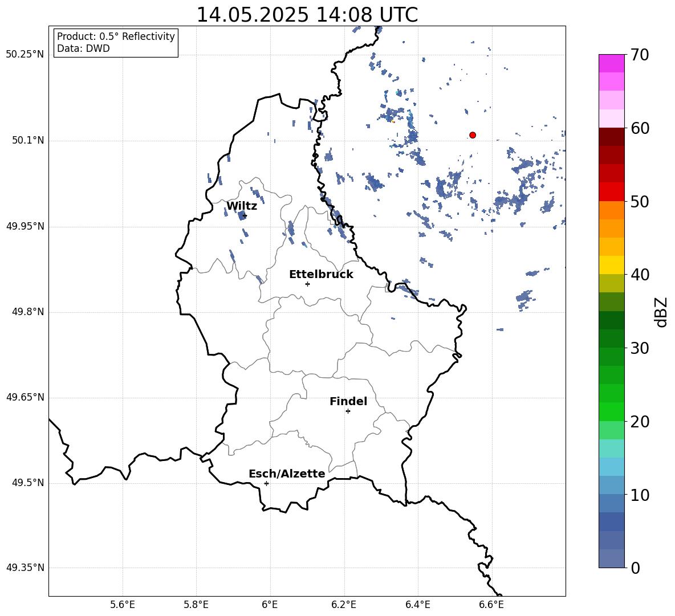675x616 pixels.
Task: Click the light blue colorbar segment above 10
Action: [611, 485]
